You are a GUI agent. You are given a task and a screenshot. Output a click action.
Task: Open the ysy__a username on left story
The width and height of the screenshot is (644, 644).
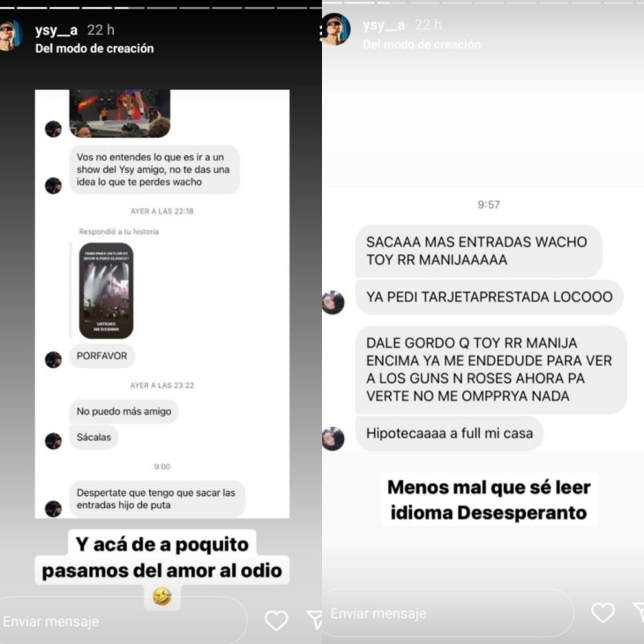pyautogui.click(x=56, y=30)
